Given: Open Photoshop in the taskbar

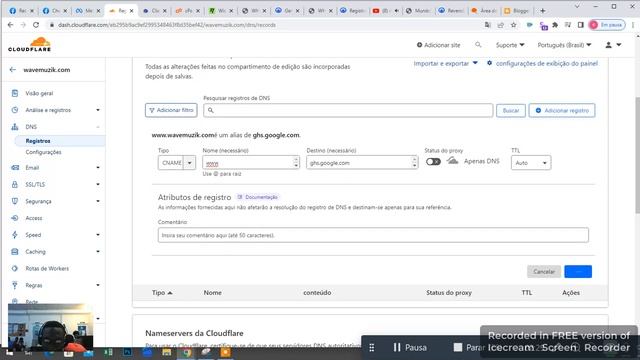Looking at the screenshot, I should 128,352.
